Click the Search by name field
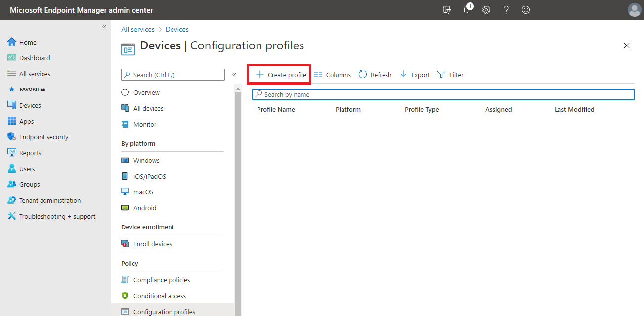The image size is (644, 316). click(443, 94)
